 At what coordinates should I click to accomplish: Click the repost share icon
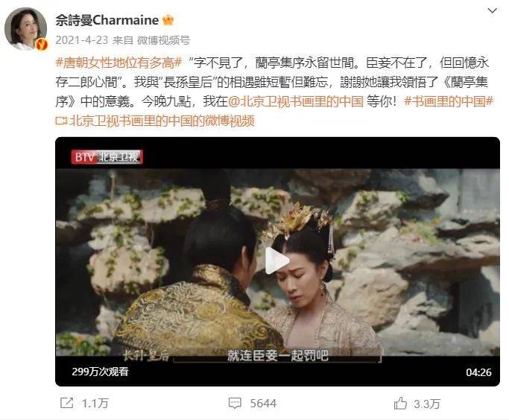coord(67,403)
